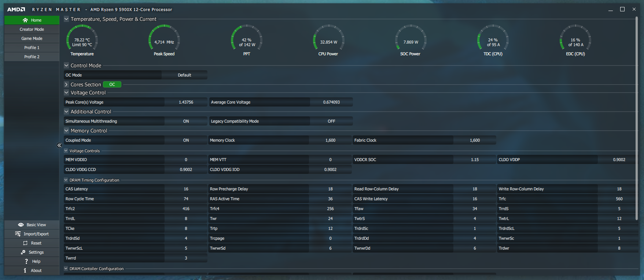Click Tfaw value 34
This screenshot has width=644, height=280.
[x=475, y=209]
